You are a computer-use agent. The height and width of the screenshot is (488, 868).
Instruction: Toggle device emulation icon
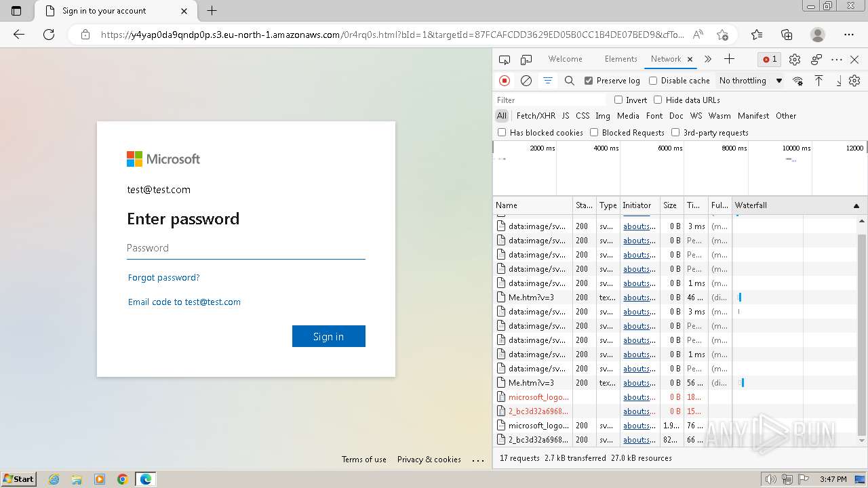point(526,60)
